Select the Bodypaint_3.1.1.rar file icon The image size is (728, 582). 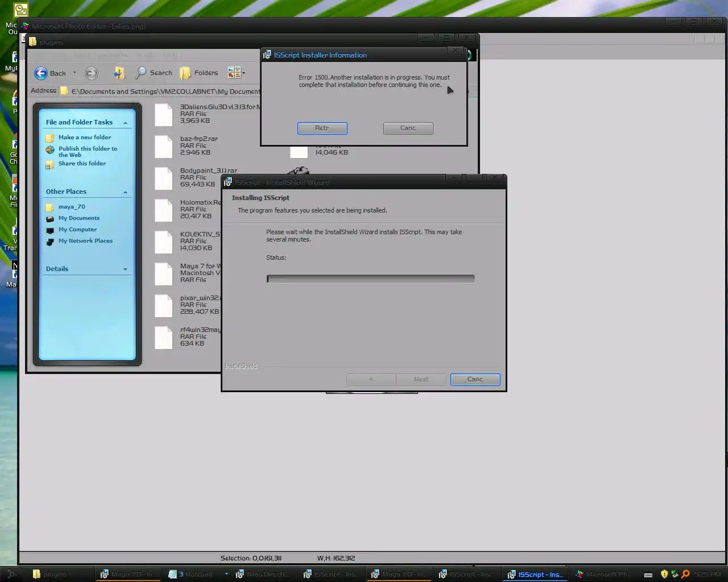tap(164, 178)
